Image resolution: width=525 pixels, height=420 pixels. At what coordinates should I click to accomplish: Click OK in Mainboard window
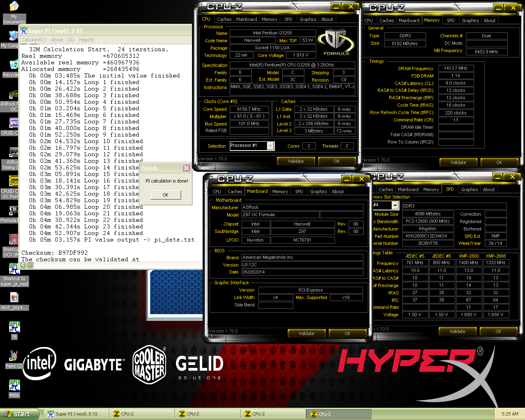pos(347,333)
